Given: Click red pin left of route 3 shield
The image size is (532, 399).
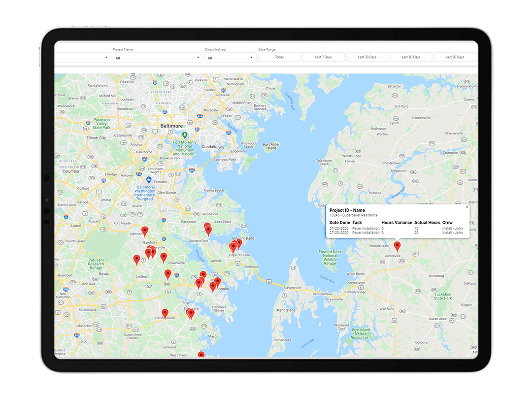Looking at the screenshot, I should point(137,260).
